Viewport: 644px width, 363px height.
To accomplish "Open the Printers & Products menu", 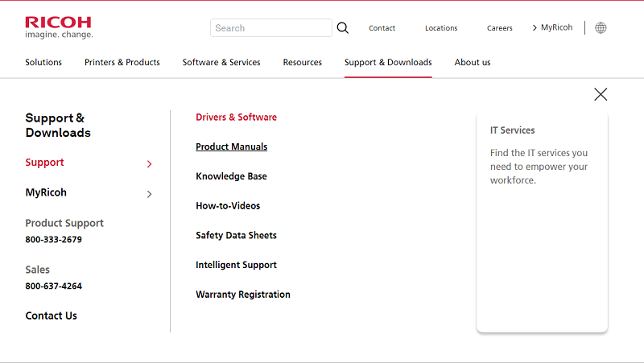I will click(x=122, y=63).
